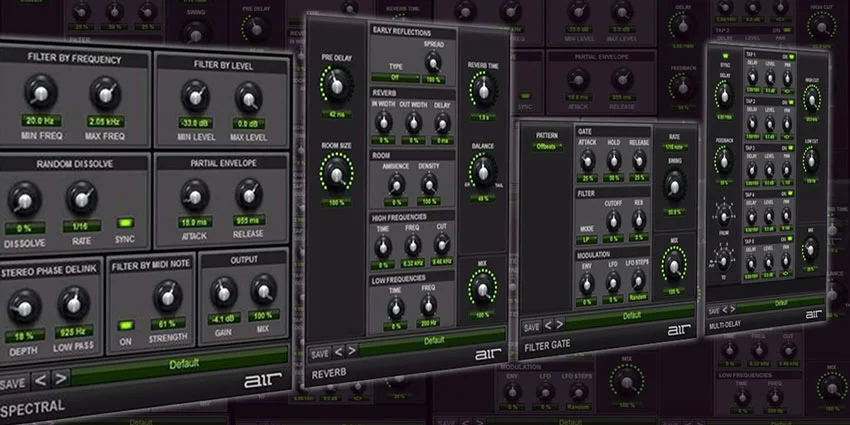This screenshot has width=850, height=425.
Task: Click the Stereo Phase Delink Depth knob
Action: [x=25, y=307]
